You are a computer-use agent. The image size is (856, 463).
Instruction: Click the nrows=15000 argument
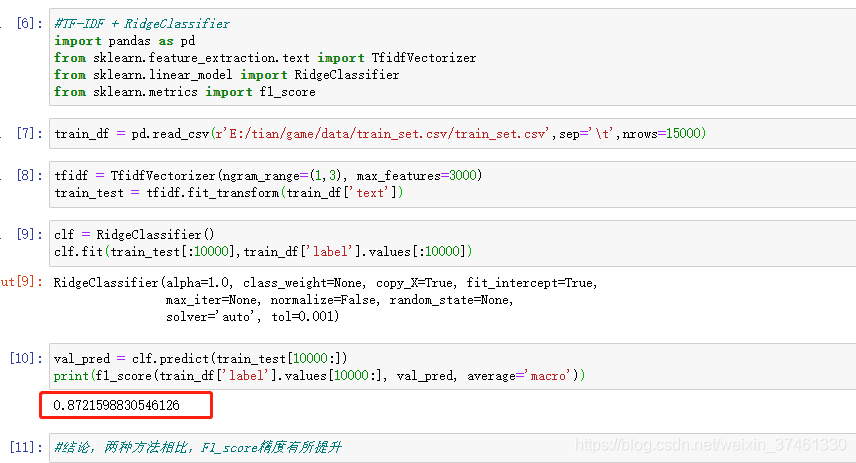pos(662,133)
